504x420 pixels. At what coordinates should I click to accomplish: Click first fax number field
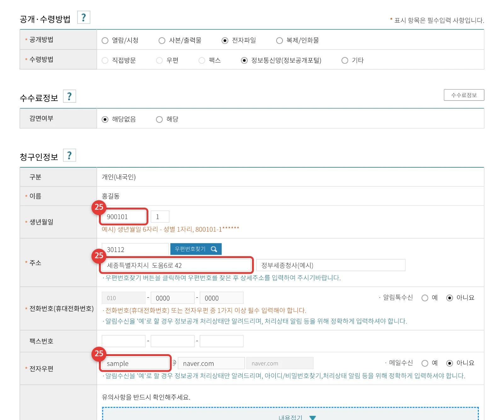[x=123, y=341]
